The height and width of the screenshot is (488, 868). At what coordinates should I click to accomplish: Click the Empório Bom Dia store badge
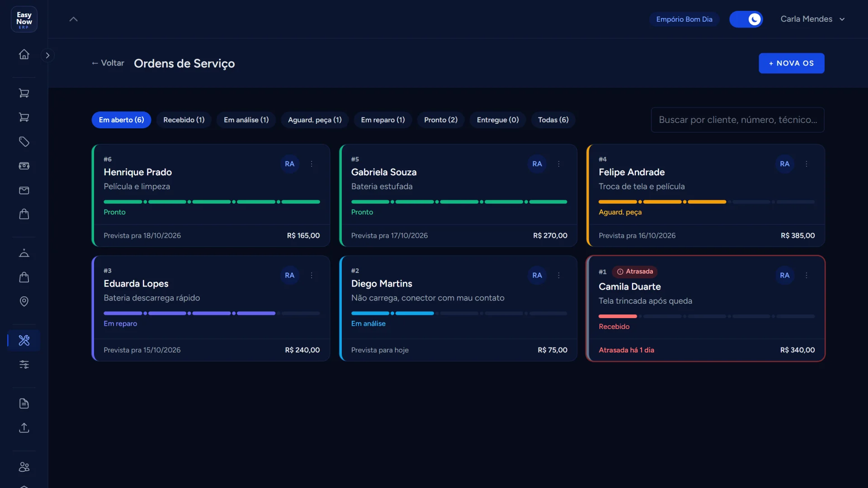coord(684,19)
